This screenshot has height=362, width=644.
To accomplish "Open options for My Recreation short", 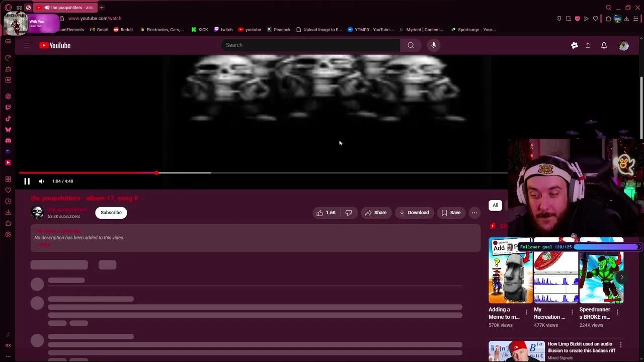I will click(x=572, y=312).
